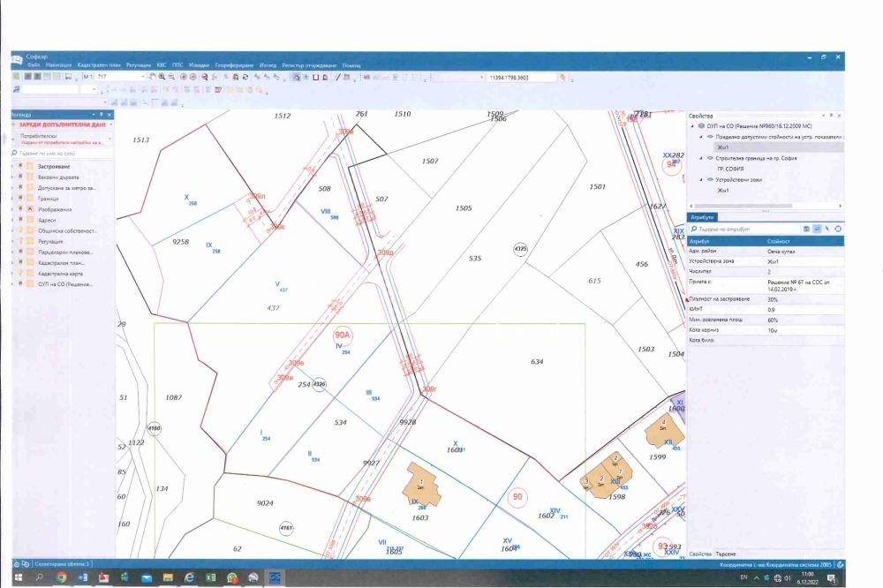Open the Геореферироне menu
This screenshot has height=588, width=883.
point(234,65)
